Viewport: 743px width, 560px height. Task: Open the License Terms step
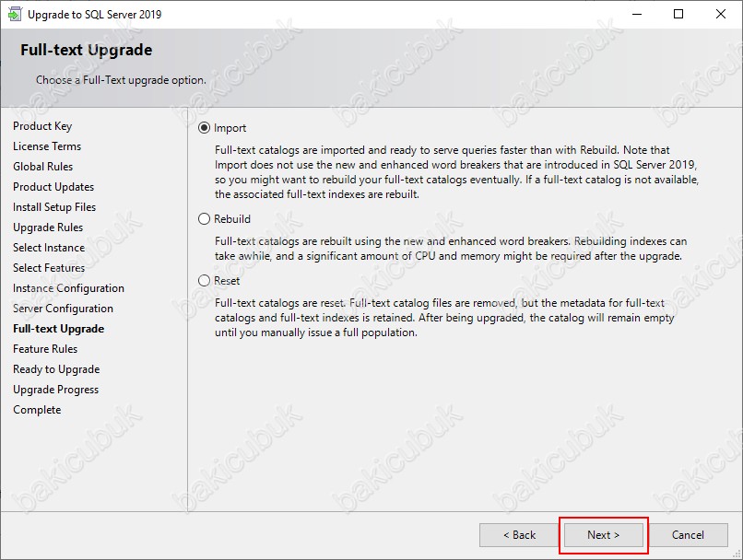point(47,146)
